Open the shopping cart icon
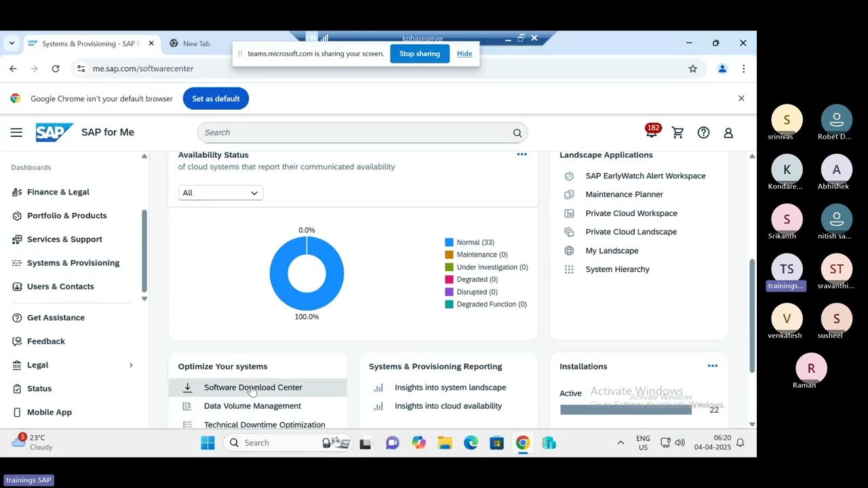 [x=677, y=133]
